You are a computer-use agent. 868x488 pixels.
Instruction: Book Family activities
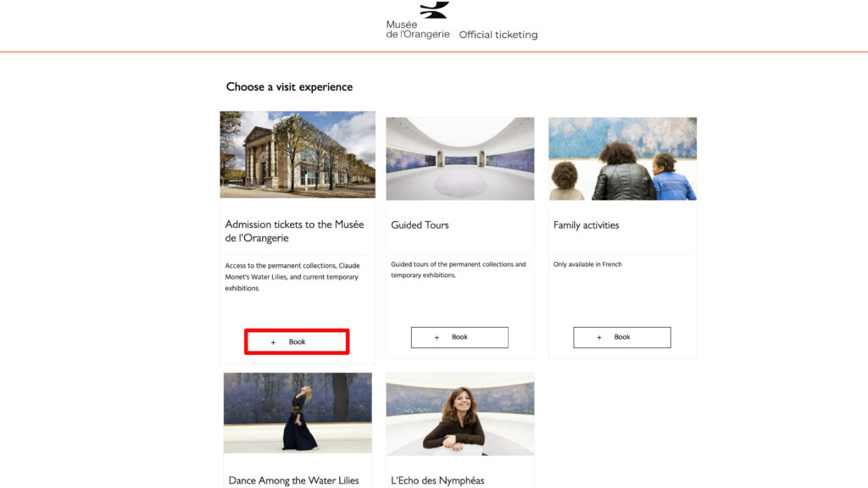click(621, 337)
